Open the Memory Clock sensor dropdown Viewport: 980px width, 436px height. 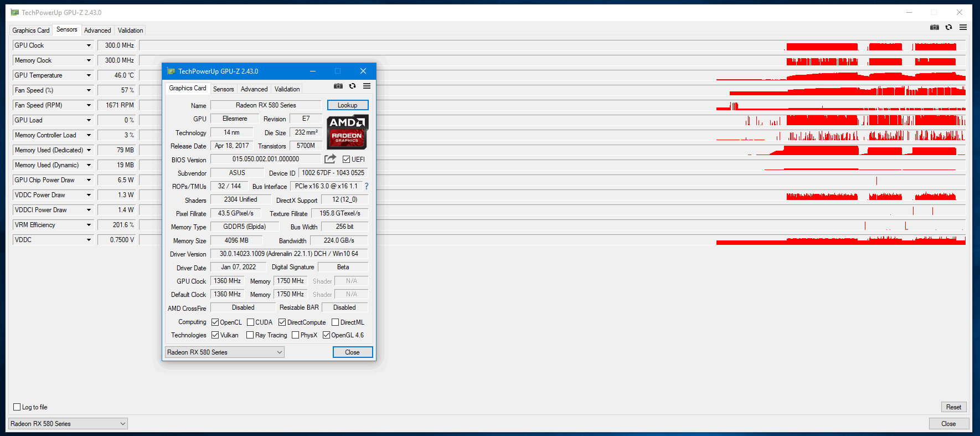(x=89, y=60)
